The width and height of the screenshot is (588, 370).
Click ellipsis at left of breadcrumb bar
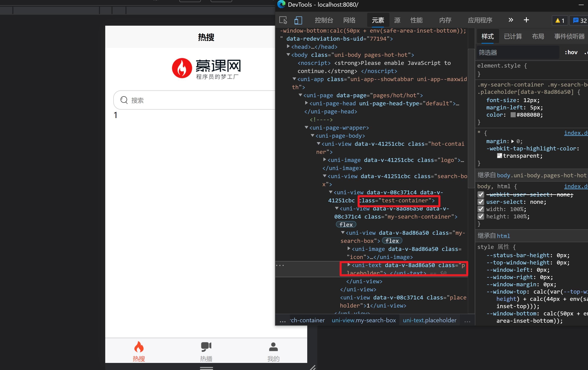tap(283, 320)
